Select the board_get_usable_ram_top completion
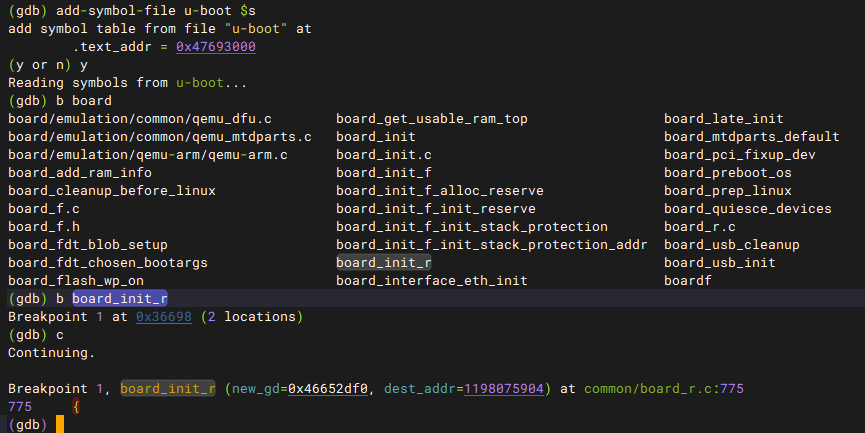The height and width of the screenshot is (433, 865). tap(431, 119)
